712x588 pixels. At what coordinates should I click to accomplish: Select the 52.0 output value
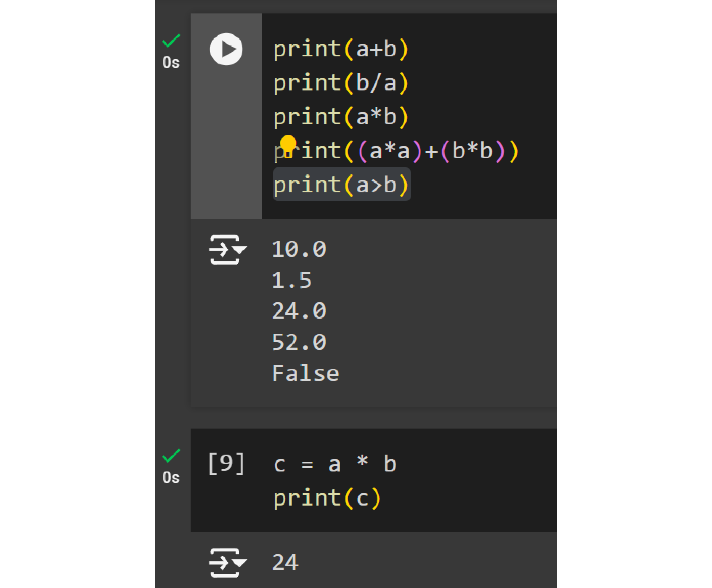click(298, 342)
